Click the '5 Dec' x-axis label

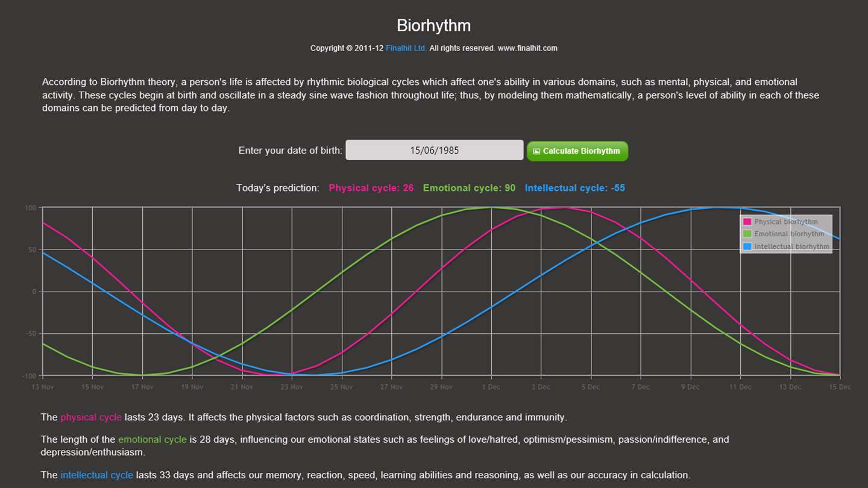click(x=591, y=387)
